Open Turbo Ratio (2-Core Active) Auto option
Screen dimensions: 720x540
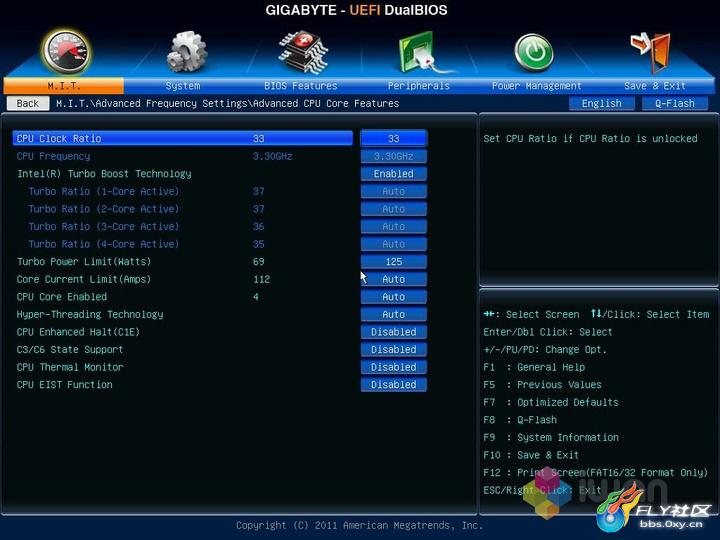tap(394, 209)
